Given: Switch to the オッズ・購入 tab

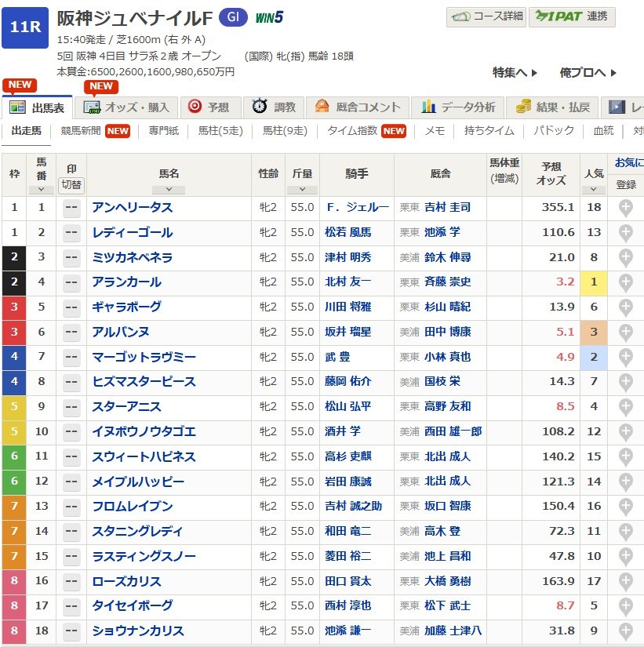Looking at the screenshot, I should click(126, 107).
